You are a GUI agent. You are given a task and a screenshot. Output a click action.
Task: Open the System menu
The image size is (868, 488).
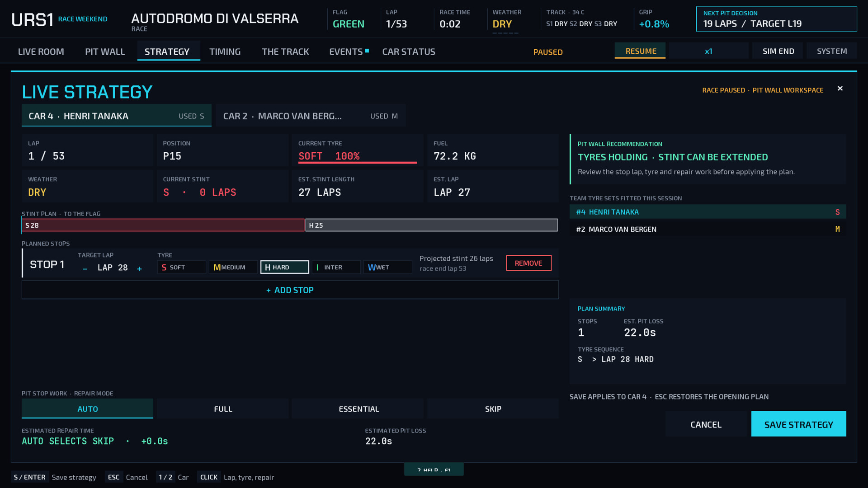point(832,51)
